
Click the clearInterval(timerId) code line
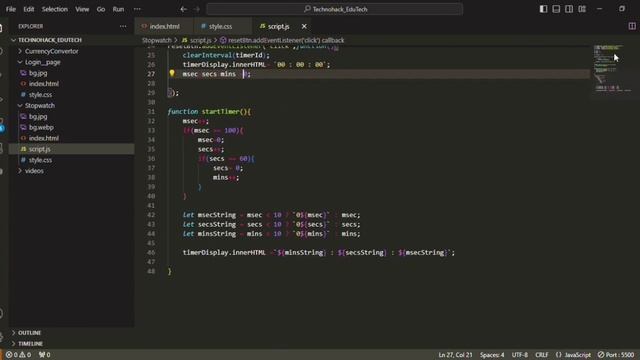(226, 55)
